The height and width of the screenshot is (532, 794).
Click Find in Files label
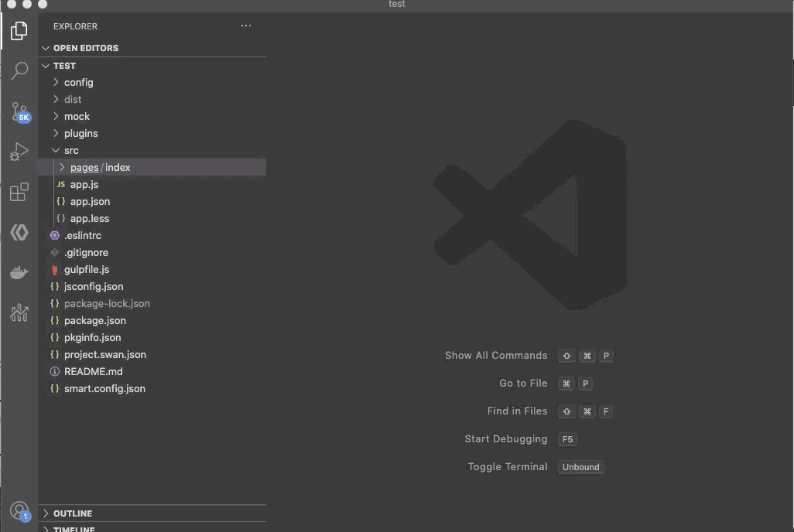[517, 411]
